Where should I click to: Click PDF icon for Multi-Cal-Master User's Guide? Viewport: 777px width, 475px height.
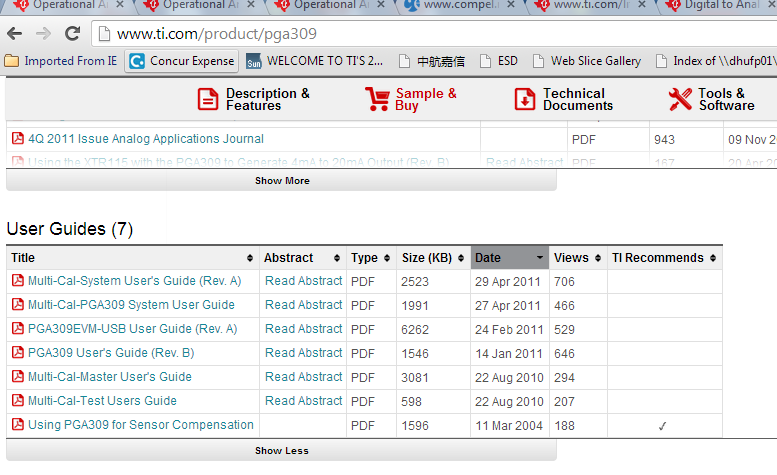17,376
